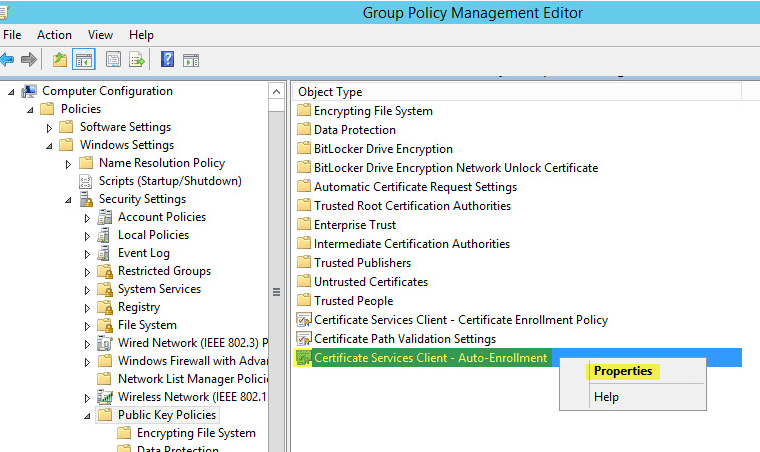Click the Local Policies icon in tree

(104, 235)
